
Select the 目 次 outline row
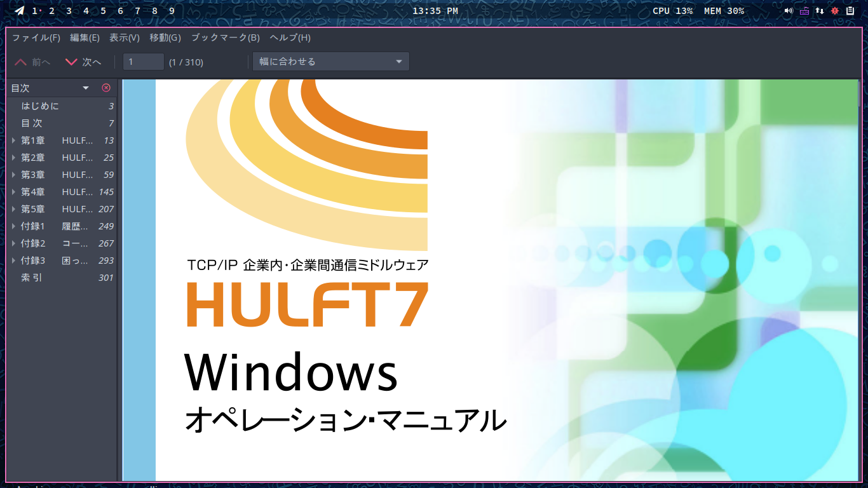point(62,123)
